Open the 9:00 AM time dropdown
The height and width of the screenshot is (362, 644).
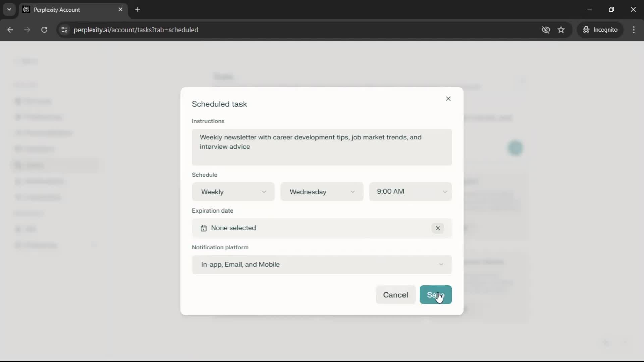(x=410, y=192)
